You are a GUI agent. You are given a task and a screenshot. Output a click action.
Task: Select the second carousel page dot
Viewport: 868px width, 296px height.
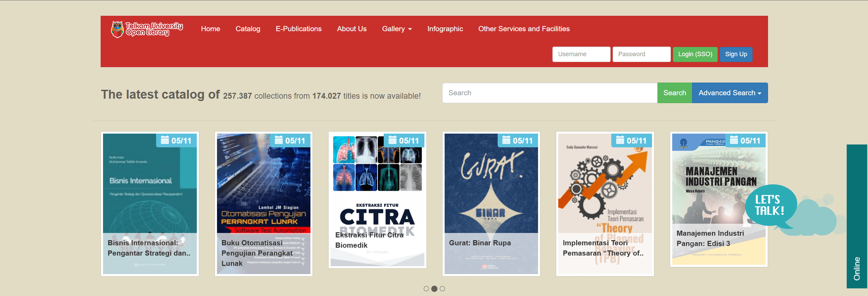[434, 289]
